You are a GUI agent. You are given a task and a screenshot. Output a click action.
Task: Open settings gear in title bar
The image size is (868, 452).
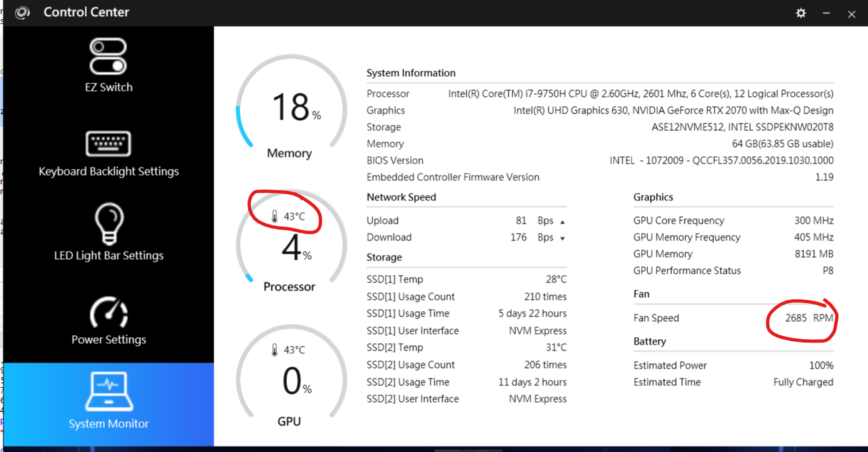[801, 13]
